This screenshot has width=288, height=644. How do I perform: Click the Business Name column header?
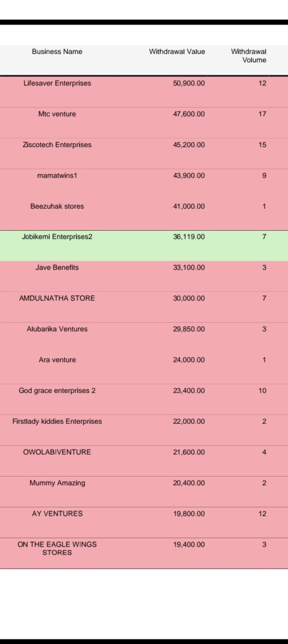coord(57,52)
